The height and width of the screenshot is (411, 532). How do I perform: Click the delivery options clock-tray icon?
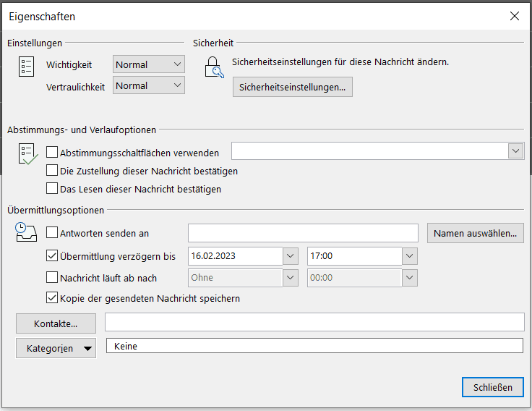point(26,233)
